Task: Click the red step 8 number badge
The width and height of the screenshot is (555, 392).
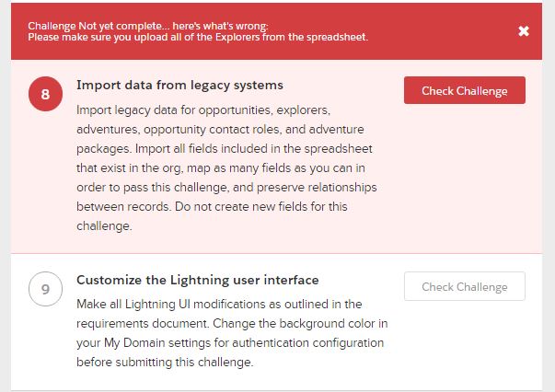Action: [x=45, y=94]
